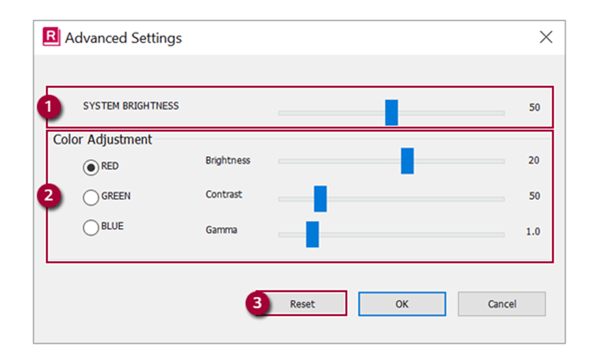Click the Gamma slider handle

point(312,234)
